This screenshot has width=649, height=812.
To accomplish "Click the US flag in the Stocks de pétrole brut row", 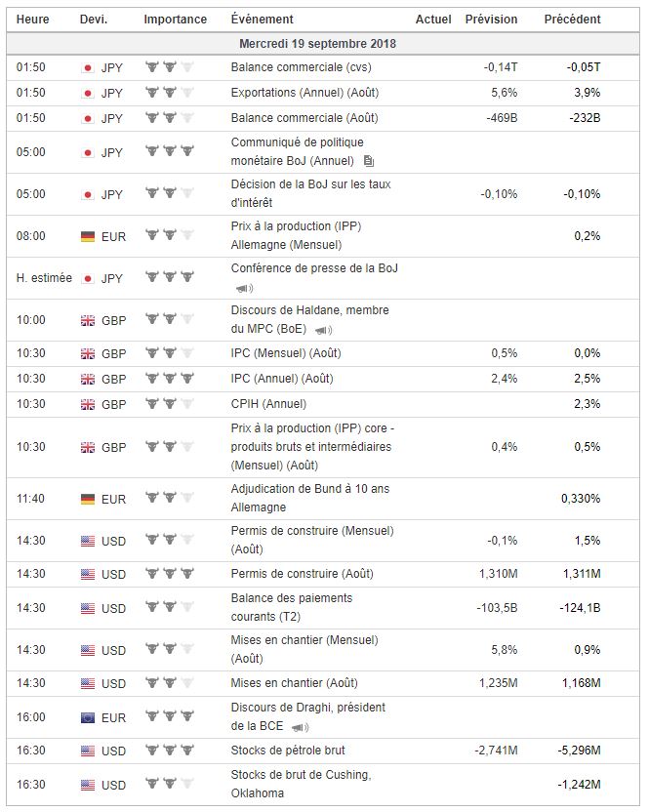I will pos(88,751).
